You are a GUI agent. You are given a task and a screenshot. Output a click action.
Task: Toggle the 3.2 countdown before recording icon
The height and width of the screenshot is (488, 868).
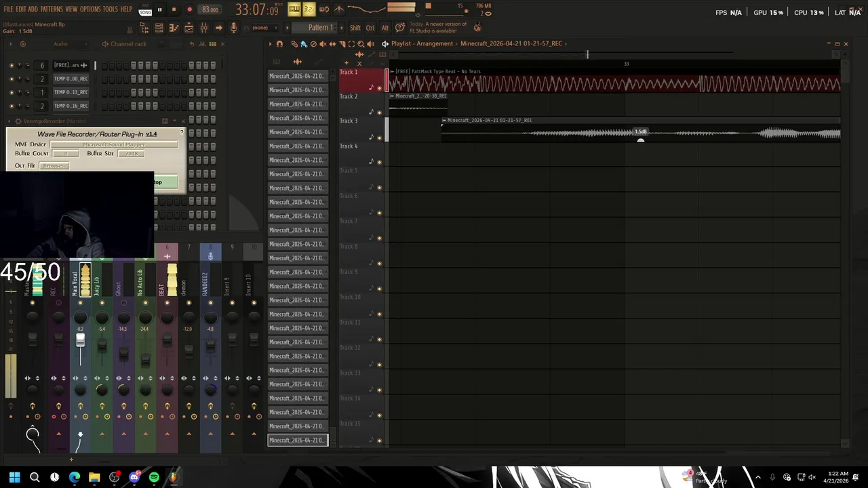[309, 9]
